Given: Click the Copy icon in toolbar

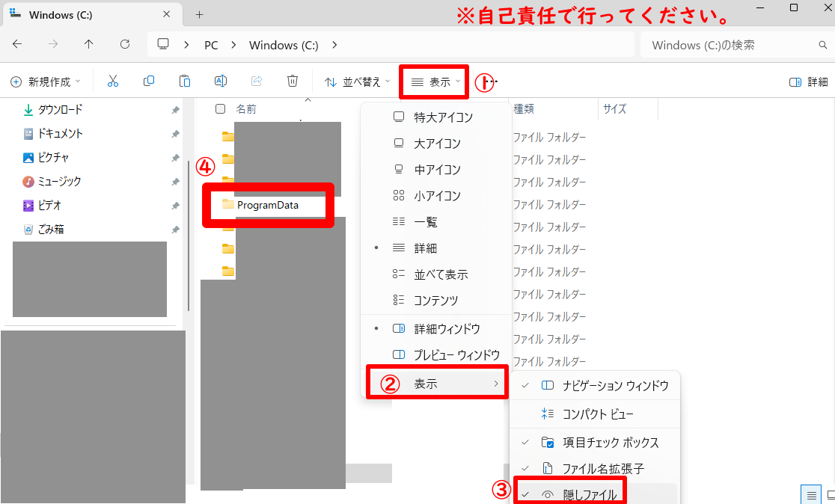Looking at the screenshot, I should (x=149, y=81).
